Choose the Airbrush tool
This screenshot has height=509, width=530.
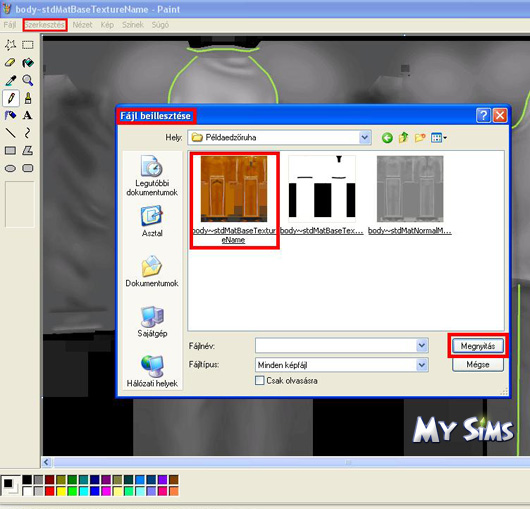(x=10, y=116)
